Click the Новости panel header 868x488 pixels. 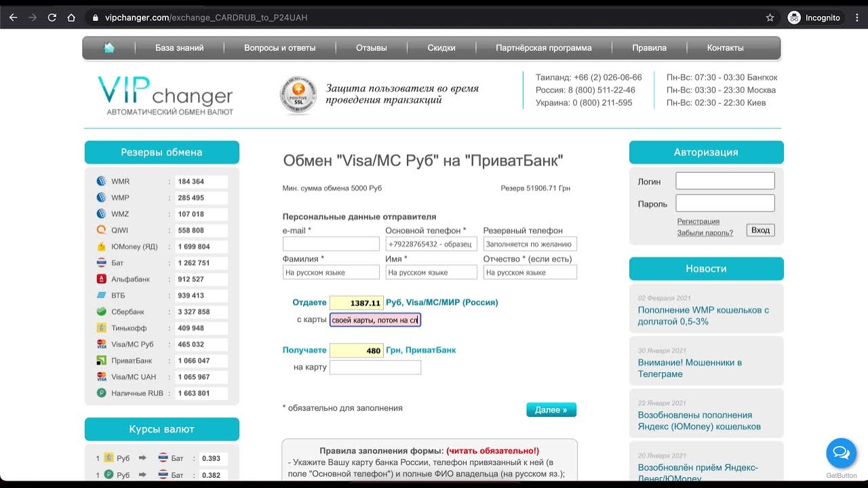[707, 268]
